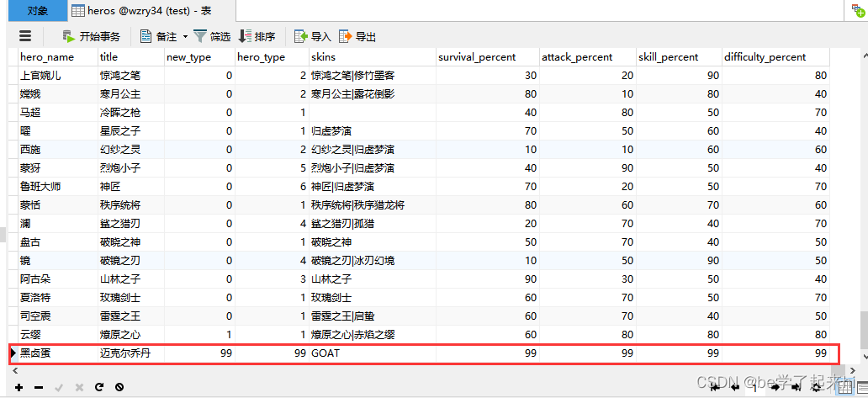Screen dimensions: 868x398
Task: Go to first page of records
Action: click(x=715, y=388)
